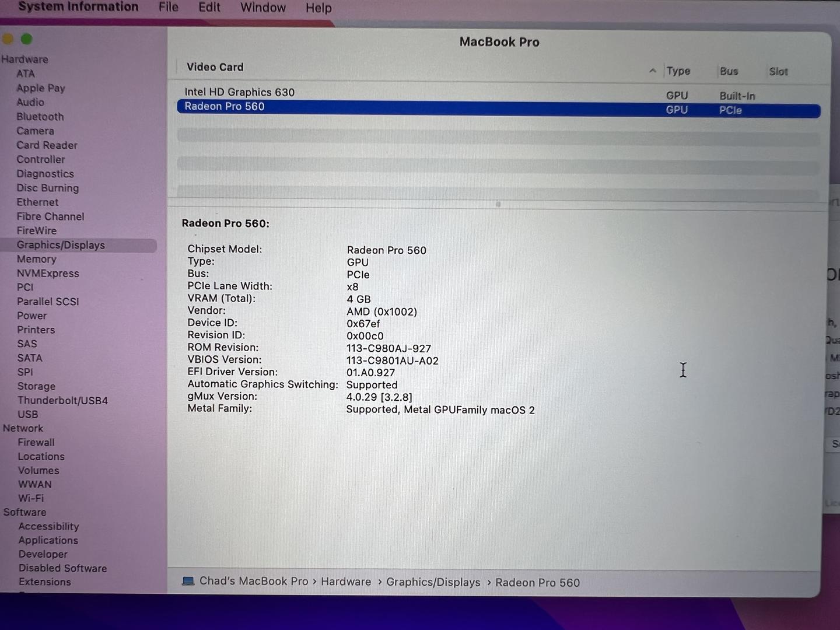This screenshot has height=630, width=840.
Task: Select Parallel SCSI in the sidebar
Action: 48,302
